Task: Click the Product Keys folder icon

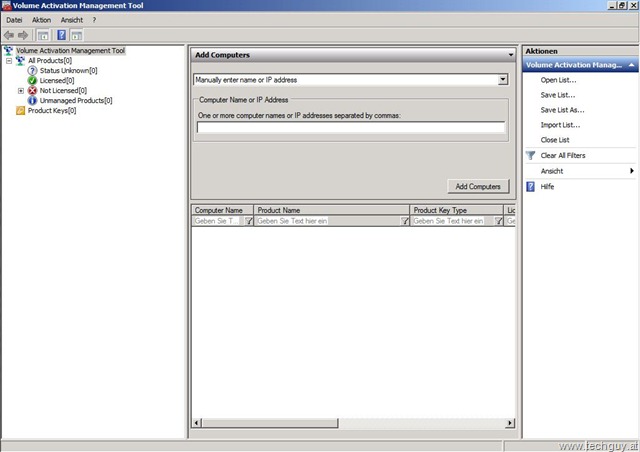Action: (x=20, y=111)
